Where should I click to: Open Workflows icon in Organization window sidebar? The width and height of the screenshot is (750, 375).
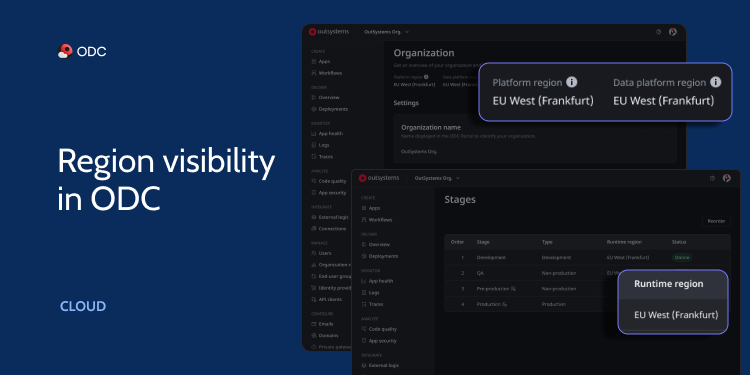pos(314,73)
